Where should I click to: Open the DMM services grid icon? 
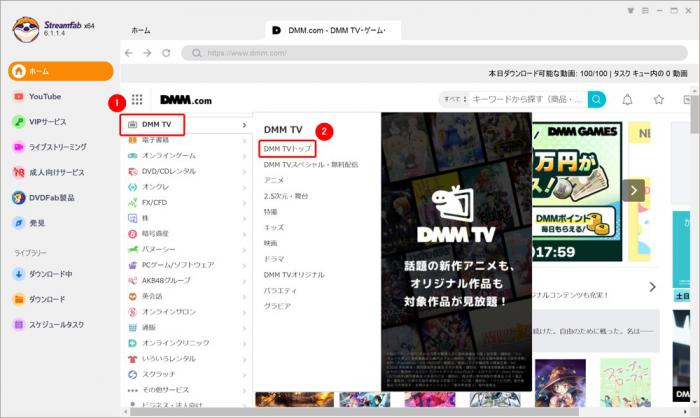pyautogui.click(x=137, y=100)
